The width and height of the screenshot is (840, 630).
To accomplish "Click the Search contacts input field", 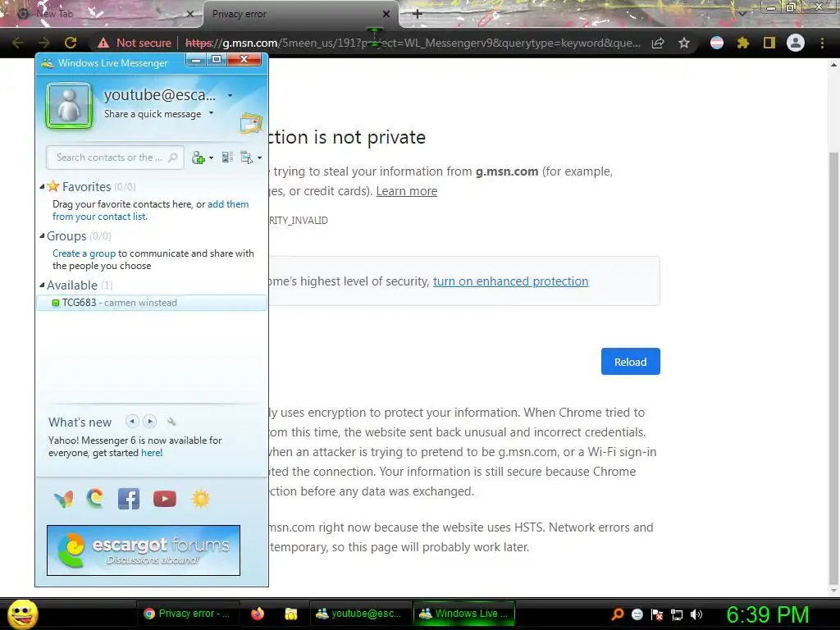I will [115, 157].
